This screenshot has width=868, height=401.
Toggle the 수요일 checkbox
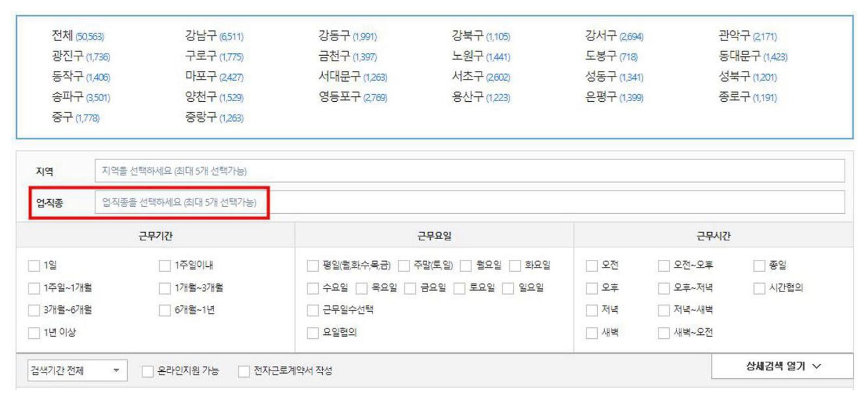313,288
